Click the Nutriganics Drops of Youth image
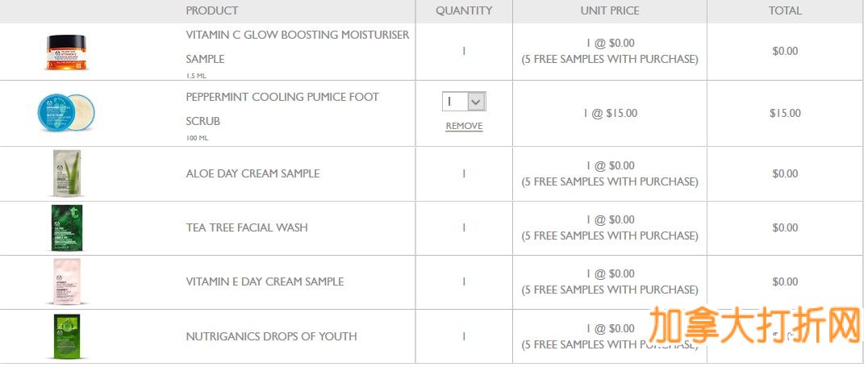868x367 pixels. coord(66,336)
